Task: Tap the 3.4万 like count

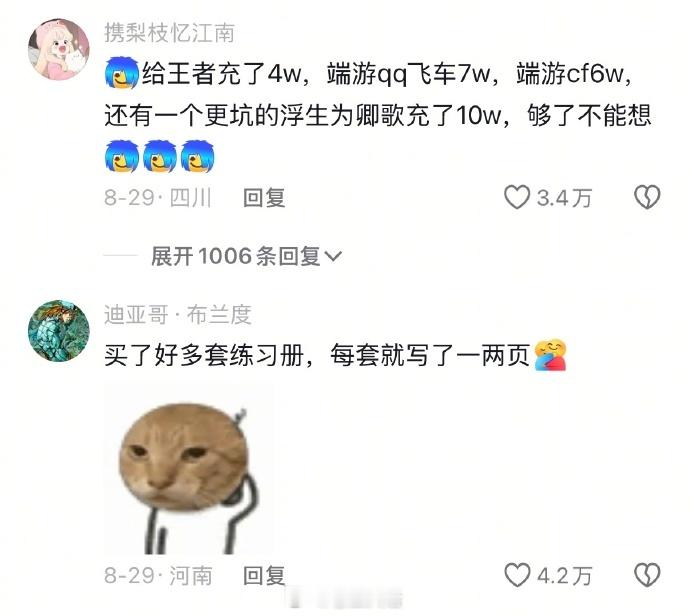Action: pyautogui.click(x=564, y=198)
